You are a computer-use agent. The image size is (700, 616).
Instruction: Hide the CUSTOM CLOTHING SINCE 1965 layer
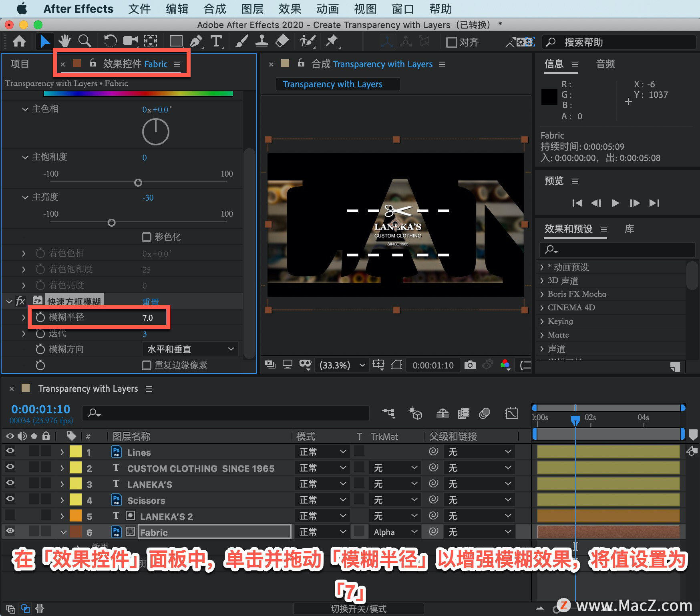click(10, 467)
